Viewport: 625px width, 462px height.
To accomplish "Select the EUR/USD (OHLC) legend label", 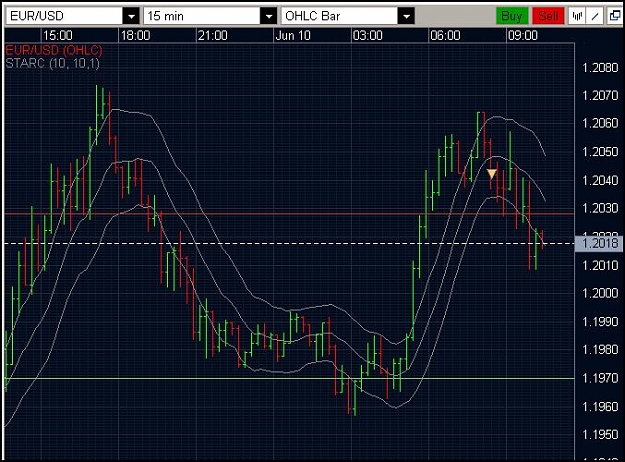I will click(54, 50).
